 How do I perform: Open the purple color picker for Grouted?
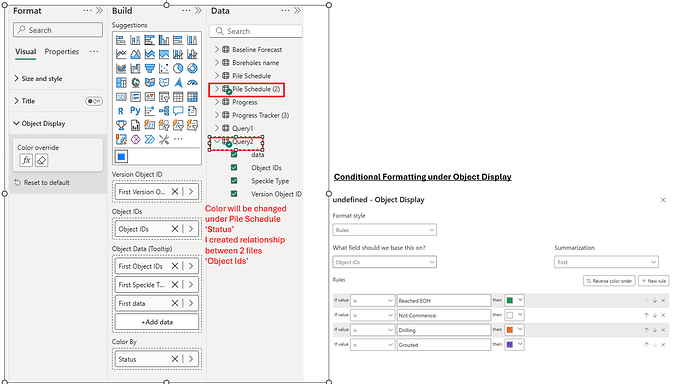coord(514,344)
